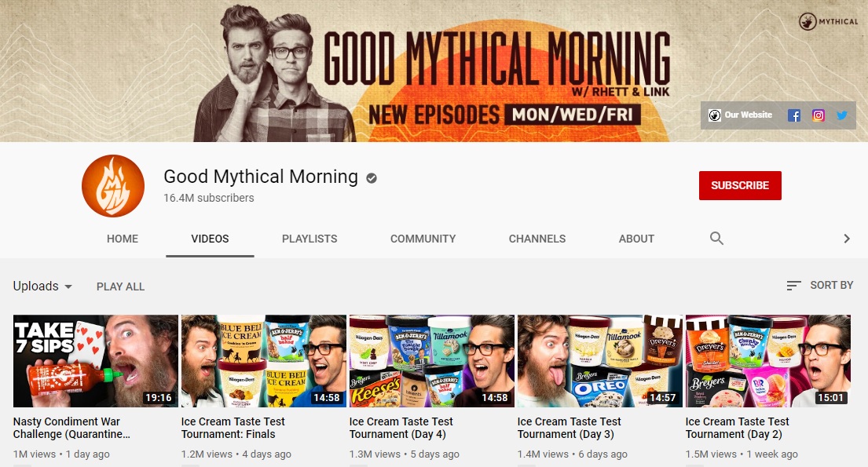Click the 14:57 duration badge
Viewport: 868px width, 467px height.
tap(663, 398)
